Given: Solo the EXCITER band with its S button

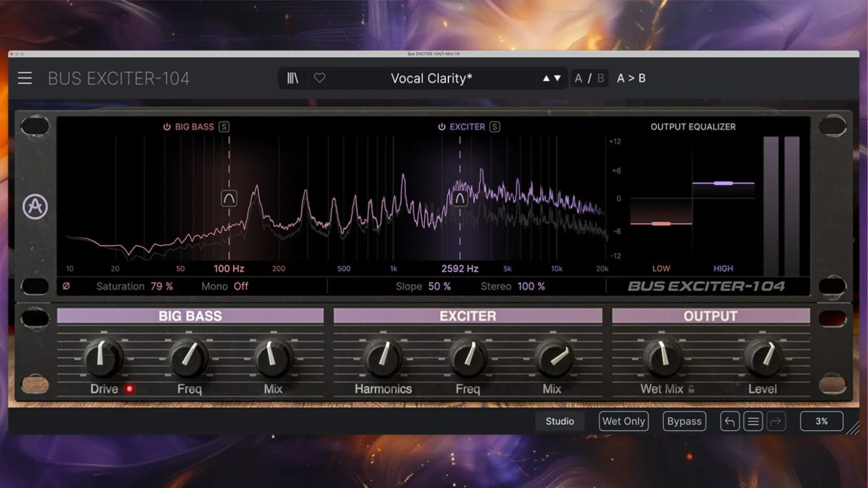Looking at the screenshot, I should [x=495, y=127].
